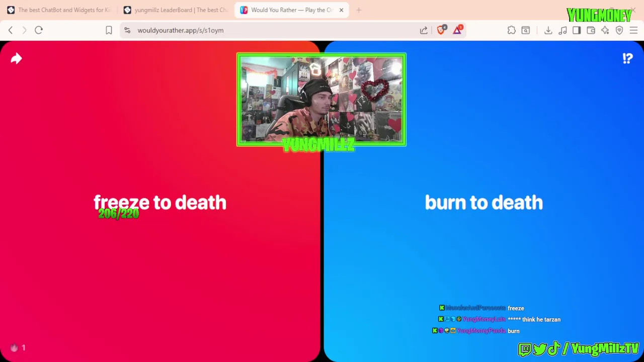The image size is (644, 362).
Task: Reload the current page
Action: (x=39, y=30)
